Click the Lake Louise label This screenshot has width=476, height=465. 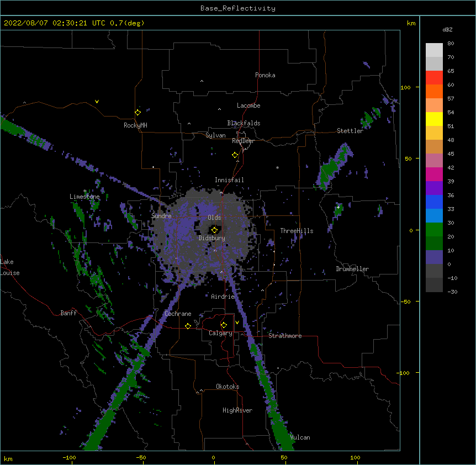pos(10,267)
